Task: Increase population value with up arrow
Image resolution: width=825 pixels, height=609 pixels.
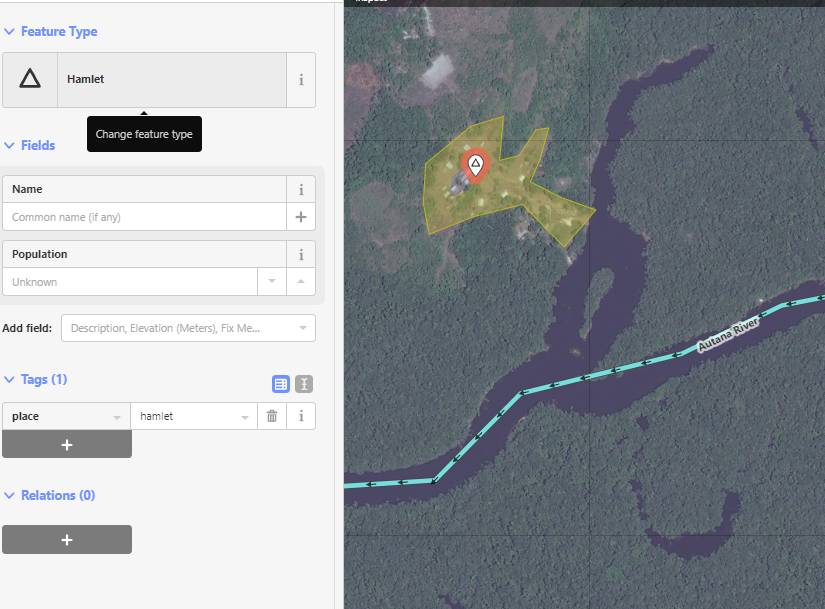Action: tap(301, 282)
